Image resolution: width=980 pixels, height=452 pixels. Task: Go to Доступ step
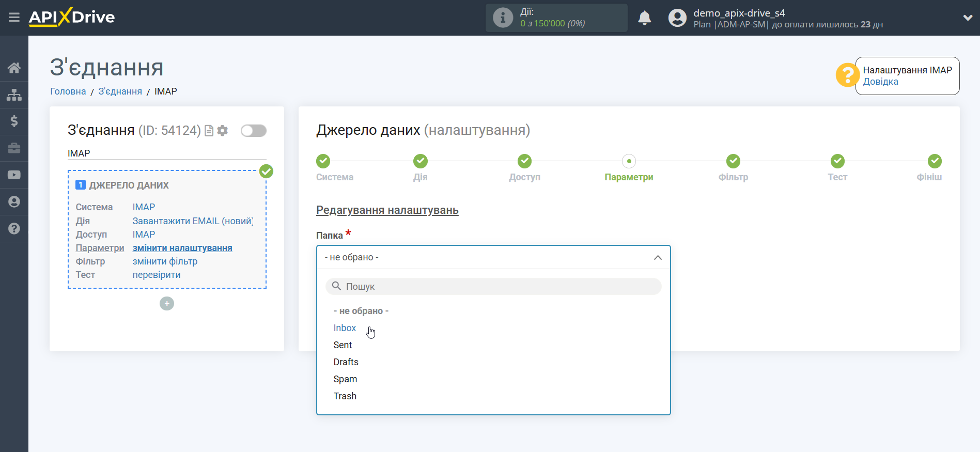[x=525, y=161]
